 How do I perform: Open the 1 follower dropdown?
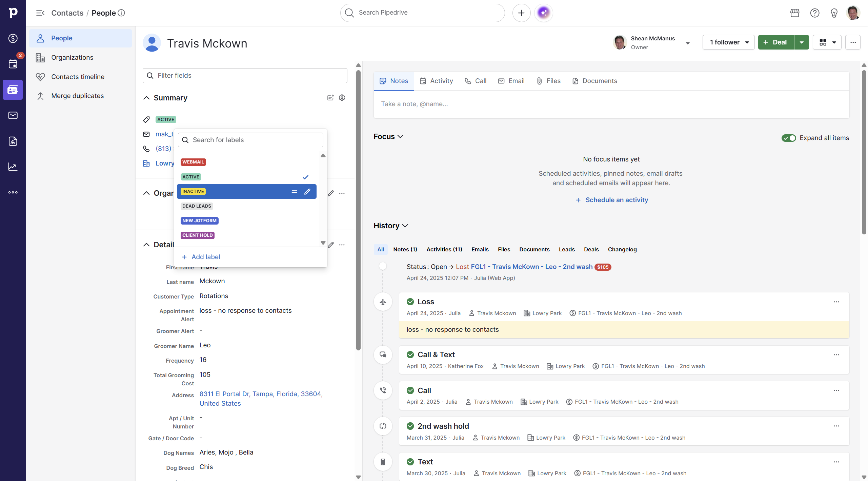pos(728,42)
